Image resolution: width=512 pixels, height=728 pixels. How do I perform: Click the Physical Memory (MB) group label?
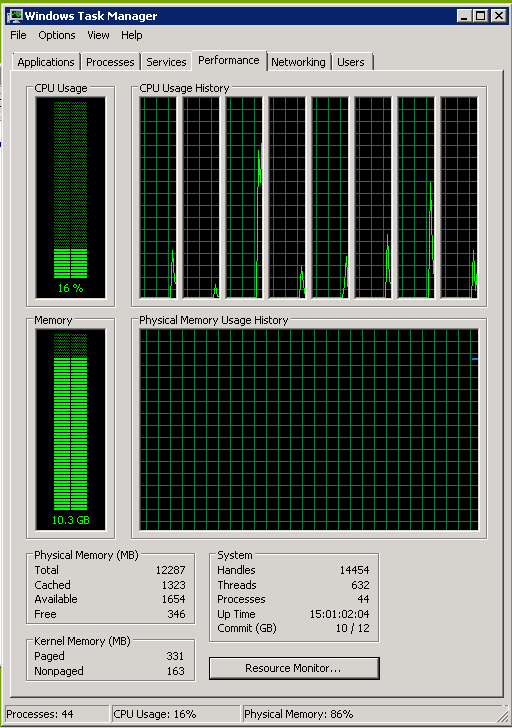point(86,555)
